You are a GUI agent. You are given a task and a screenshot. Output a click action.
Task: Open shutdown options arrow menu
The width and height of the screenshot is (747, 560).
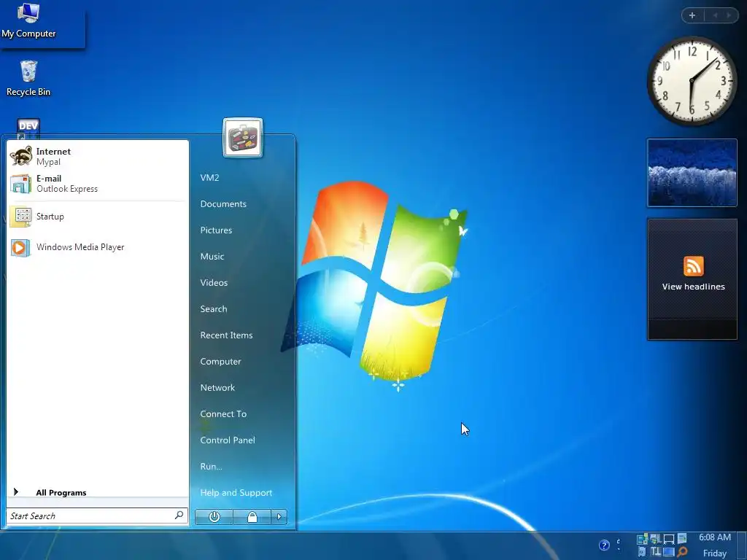coord(279,517)
